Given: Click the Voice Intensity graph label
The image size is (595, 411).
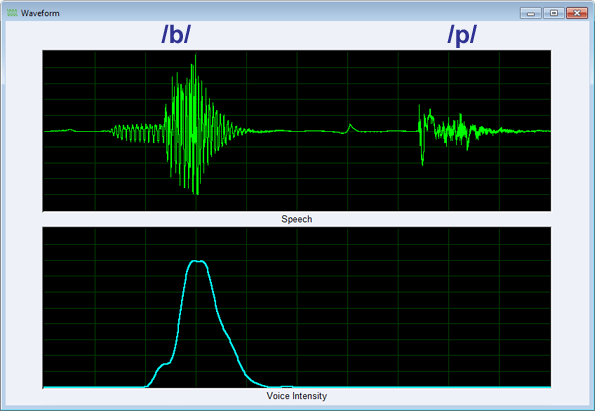Looking at the screenshot, I should click(x=296, y=396).
